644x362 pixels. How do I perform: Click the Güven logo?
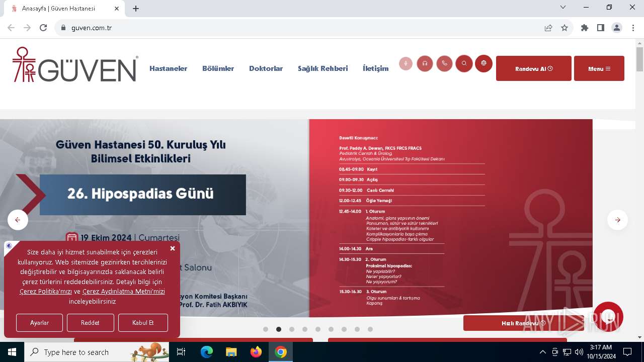75,64
